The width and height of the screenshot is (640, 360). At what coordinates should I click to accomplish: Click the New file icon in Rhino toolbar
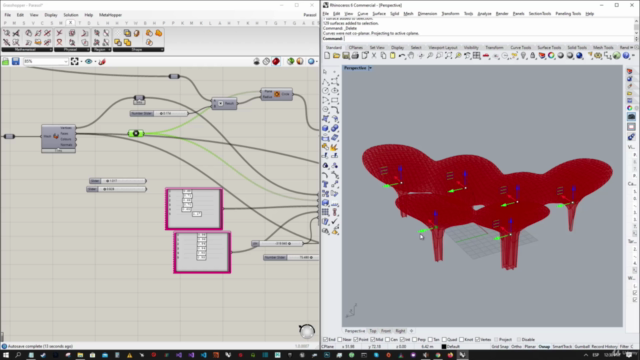(327, 56)
